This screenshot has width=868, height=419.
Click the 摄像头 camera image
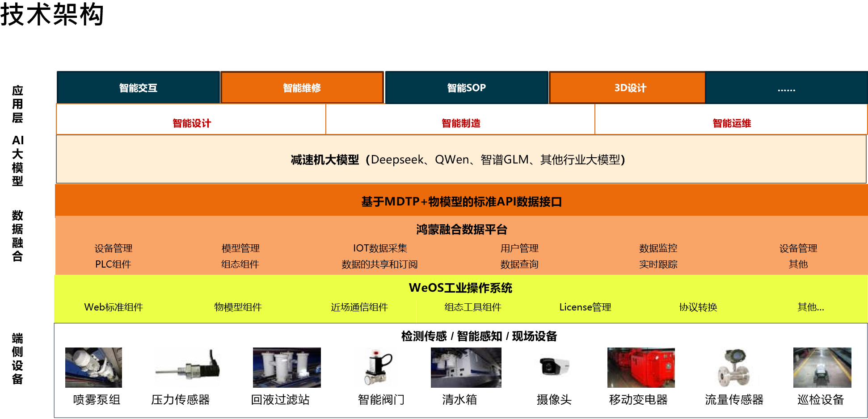(554, 367)
